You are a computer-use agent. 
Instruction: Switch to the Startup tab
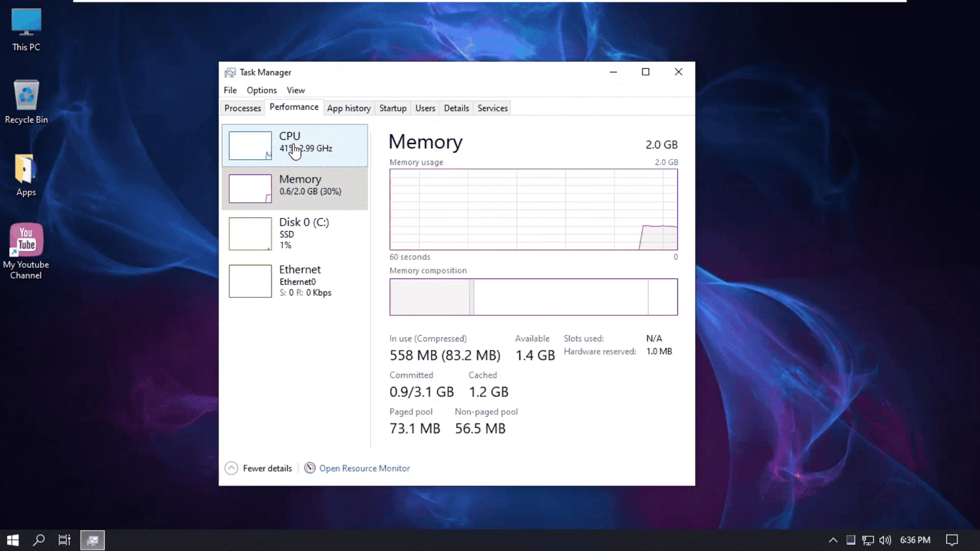pyautogui.click(x=393, y=108)
